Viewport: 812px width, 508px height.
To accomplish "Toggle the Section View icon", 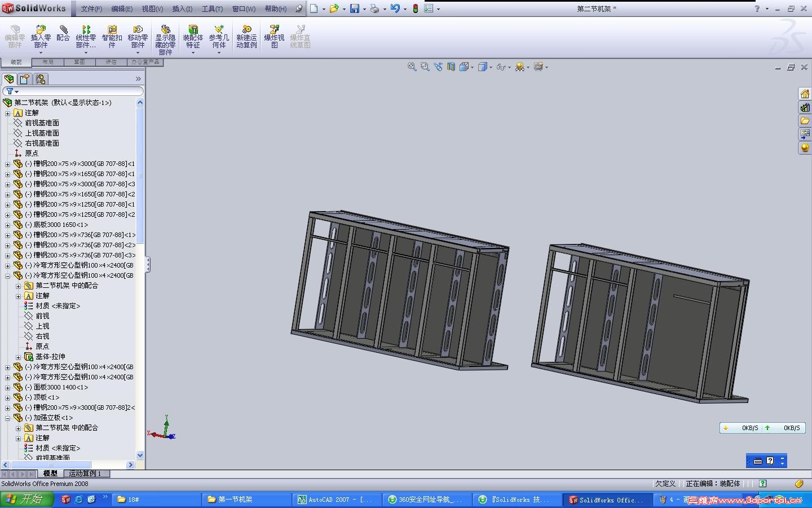I will (451, 67).
